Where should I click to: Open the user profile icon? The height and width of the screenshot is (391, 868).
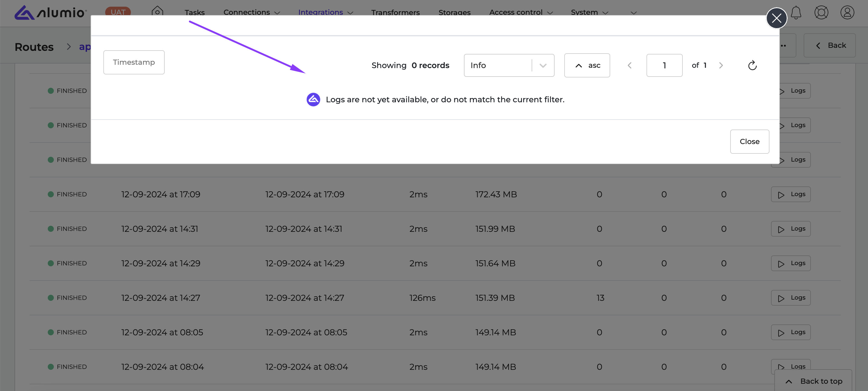coord(847,13)
